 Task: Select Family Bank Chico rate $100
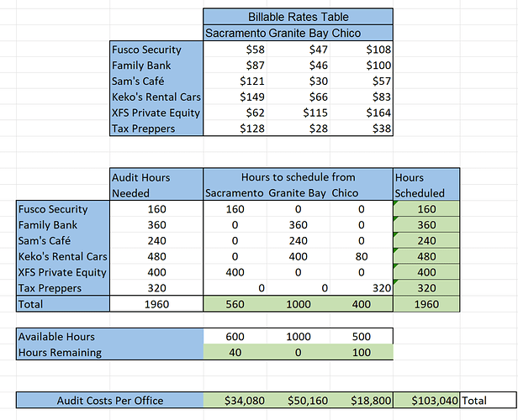pos(362,66)
